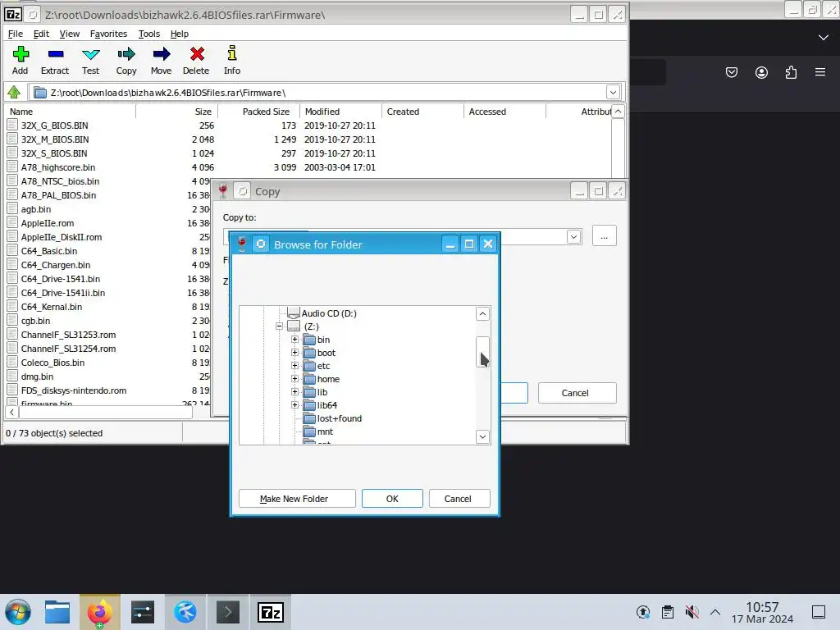Open Firefox extensions puzzle icon

pos(791,72)
